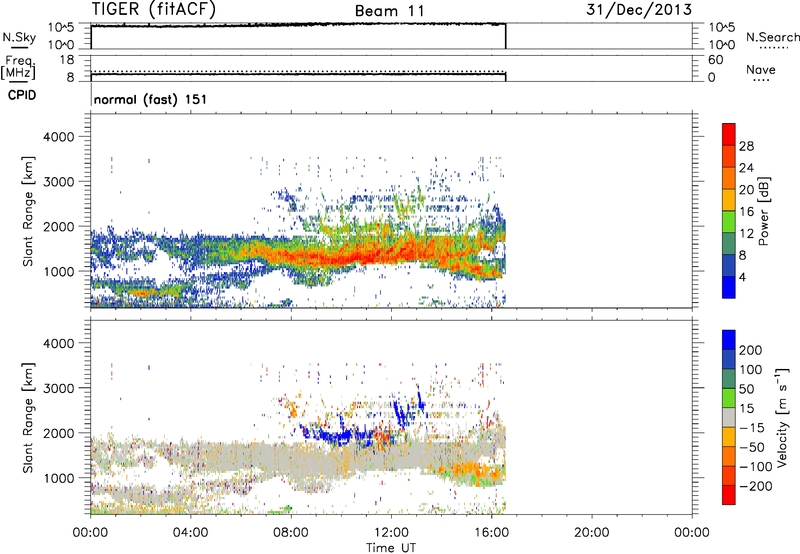The height and width of the screenshot is (554, 800).
Task: Click the N.Sky legend label
Action: pyautogui.click(x=19, y=37)
